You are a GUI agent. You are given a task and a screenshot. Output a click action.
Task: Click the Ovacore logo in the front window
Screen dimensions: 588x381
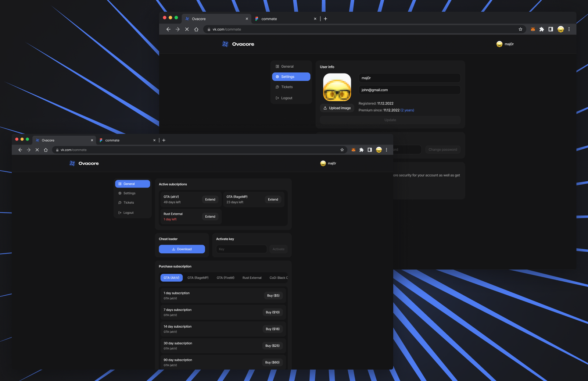click(84, 163)
